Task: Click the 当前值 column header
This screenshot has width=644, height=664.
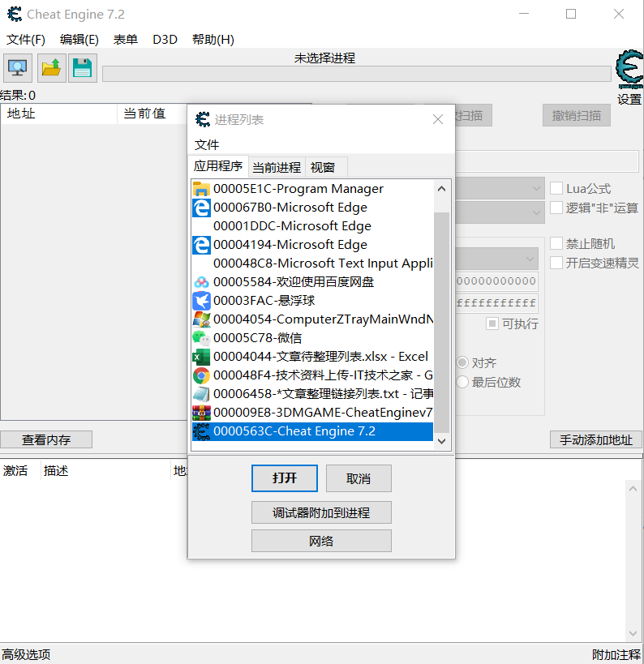Action: (152, 114)
